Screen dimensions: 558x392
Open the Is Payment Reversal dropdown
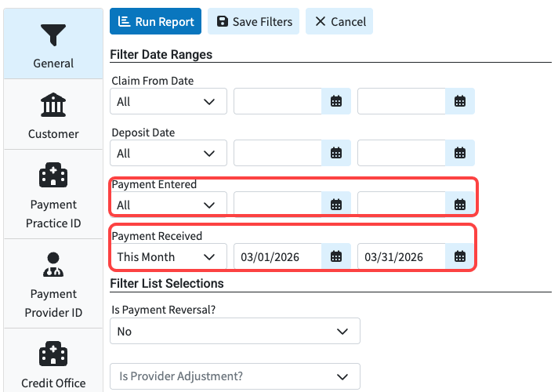[234, 331]
